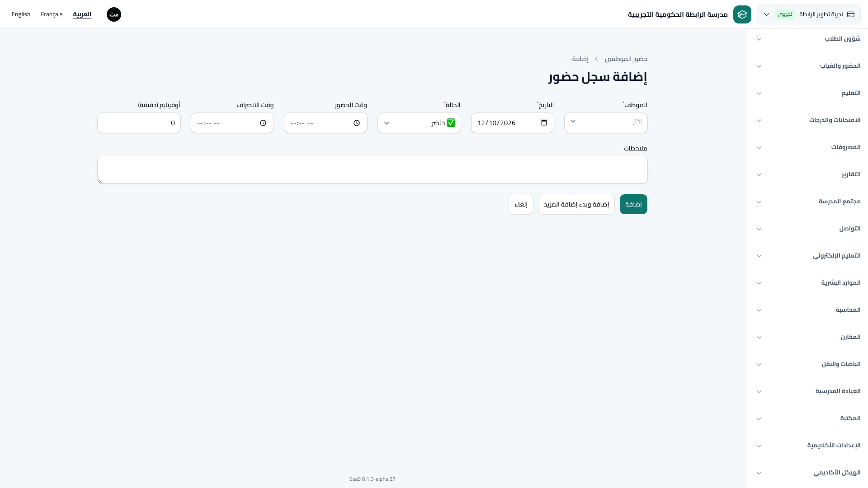This screenshot has height=488, width=868.
Task: Open the الموظف employee select dropdown
Action: click(606, 123)
